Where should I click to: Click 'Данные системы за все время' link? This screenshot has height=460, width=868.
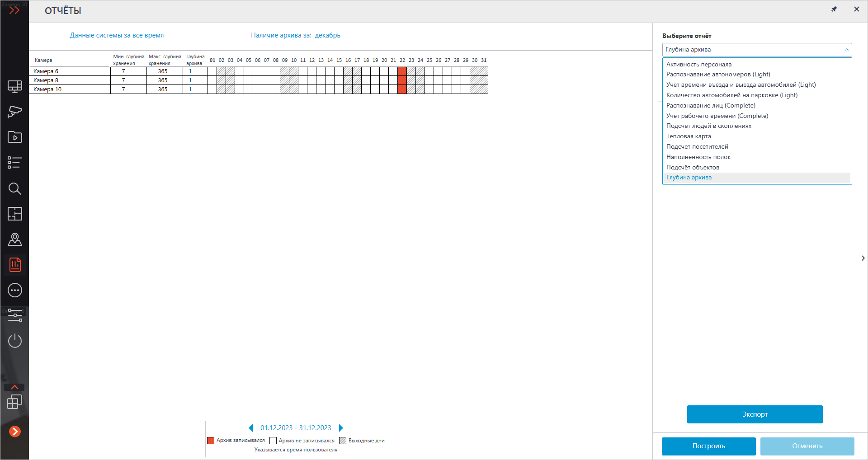click(117, 35)
